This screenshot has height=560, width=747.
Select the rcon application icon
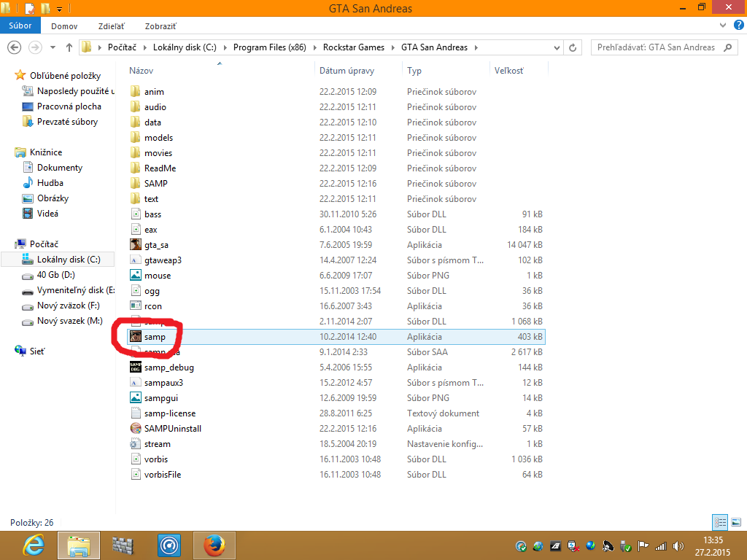tap(135, 306)
